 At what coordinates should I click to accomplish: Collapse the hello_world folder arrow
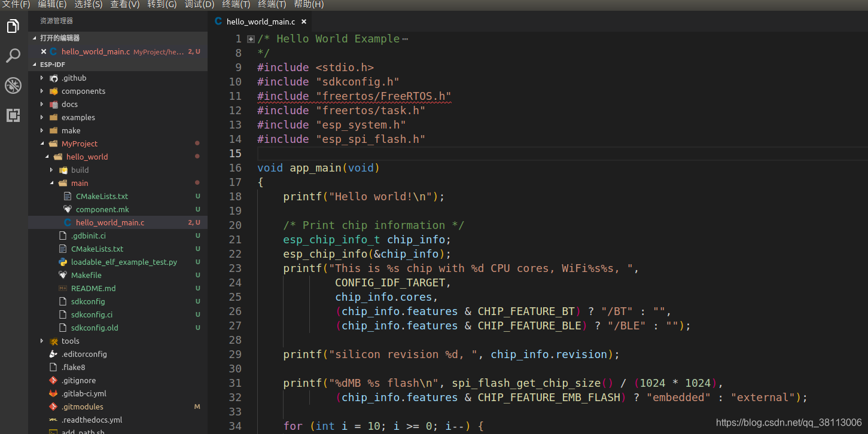[x=47, y=157]
